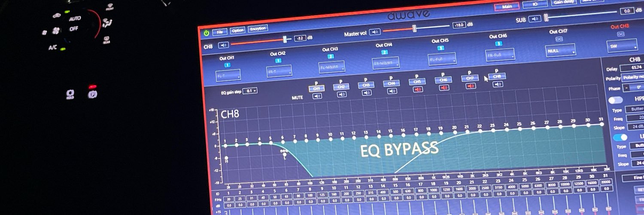Select the CH7 channel button
This screenshot has height=215, width=644.
pyautogui.click(x=470, y=78)
